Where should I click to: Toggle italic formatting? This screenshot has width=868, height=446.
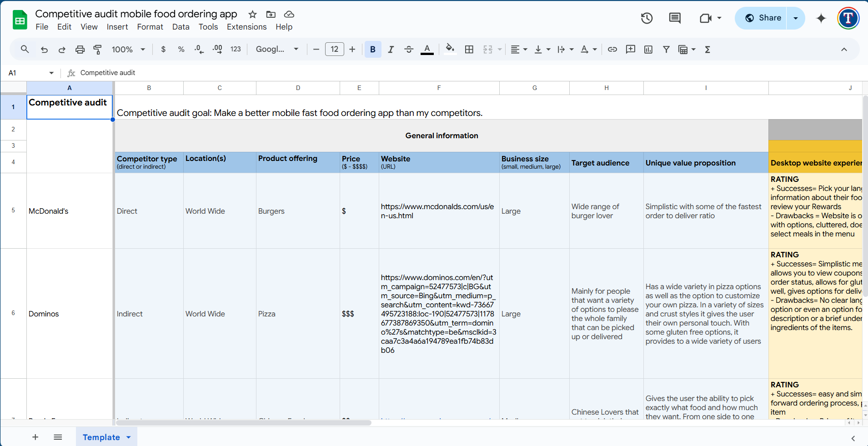[390, 49]
